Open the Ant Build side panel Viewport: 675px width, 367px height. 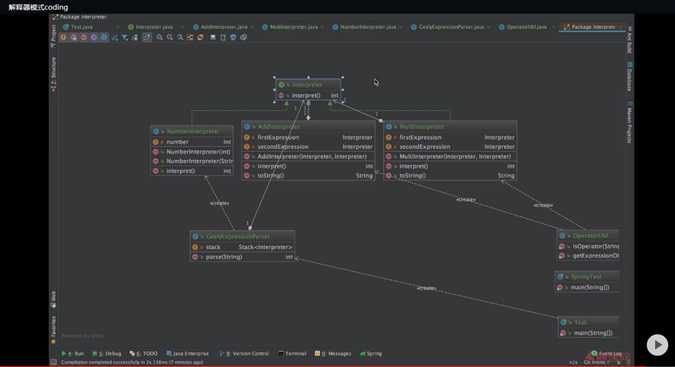(629, 40)
